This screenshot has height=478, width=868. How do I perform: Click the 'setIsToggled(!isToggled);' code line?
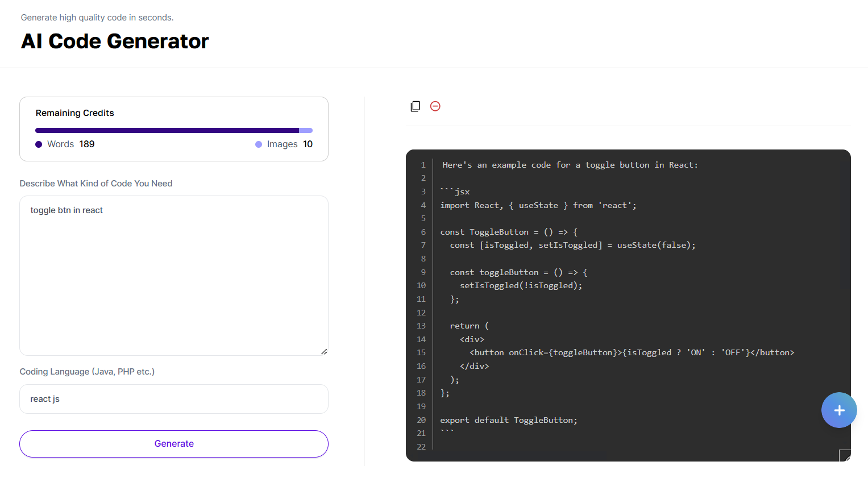point(521,285)
